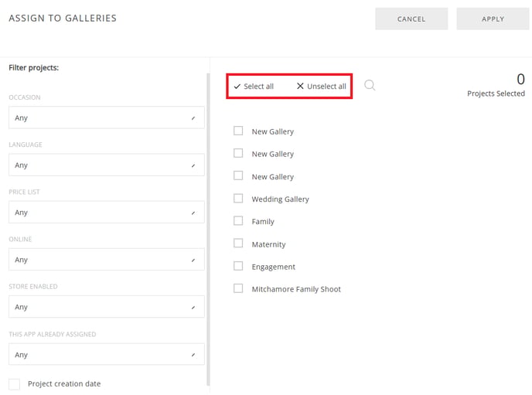532x395 pixels.
Task: Tick the Wedding Gallery checkbox
Action: click(238, 199)
